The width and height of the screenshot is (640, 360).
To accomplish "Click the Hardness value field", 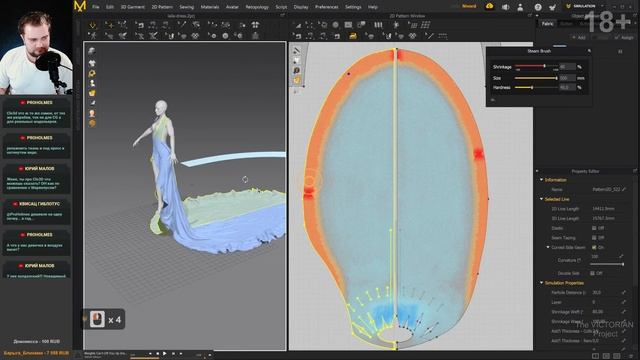I will point(567,87).
